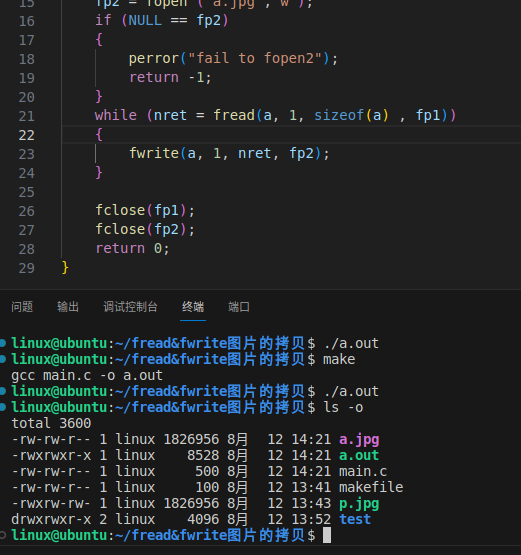Click line number 29 in the gutter
521x555 pixels.
(x=27, y=268)
